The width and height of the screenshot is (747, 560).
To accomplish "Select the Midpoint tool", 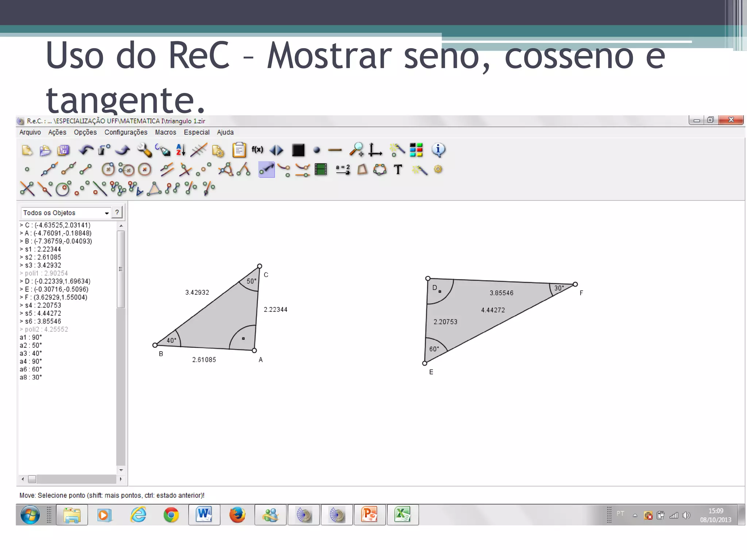I will [204, 170].
